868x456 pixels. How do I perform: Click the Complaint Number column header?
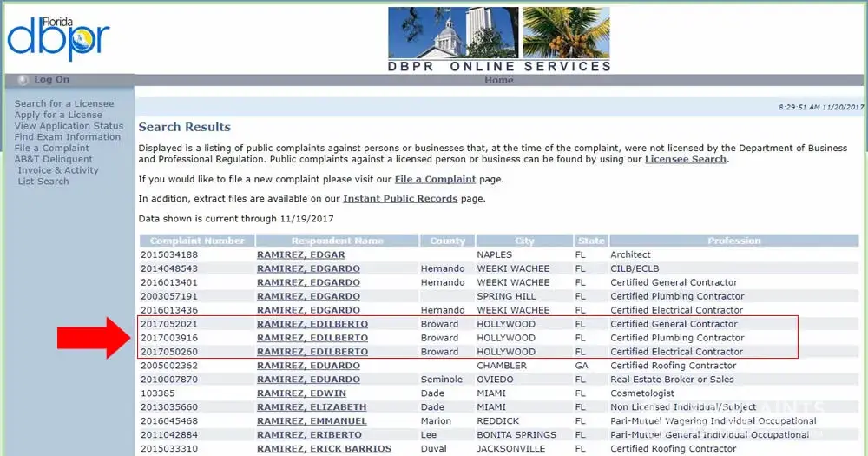pos(197,241)
